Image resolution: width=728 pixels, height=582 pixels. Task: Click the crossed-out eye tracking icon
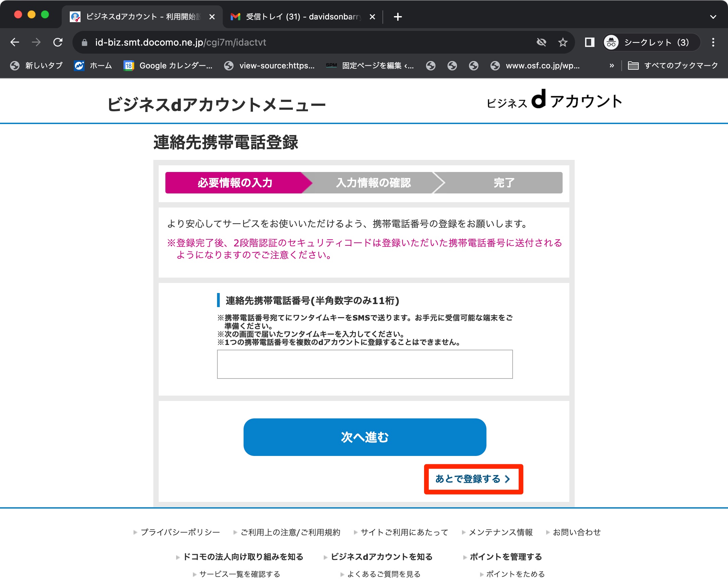pyautogui.click(x=541, y=42)
